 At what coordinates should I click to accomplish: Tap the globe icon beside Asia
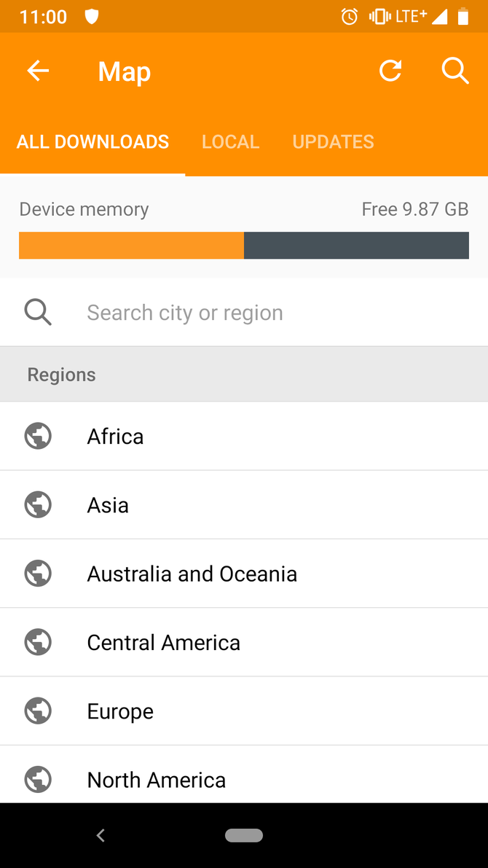coord(38,505)
